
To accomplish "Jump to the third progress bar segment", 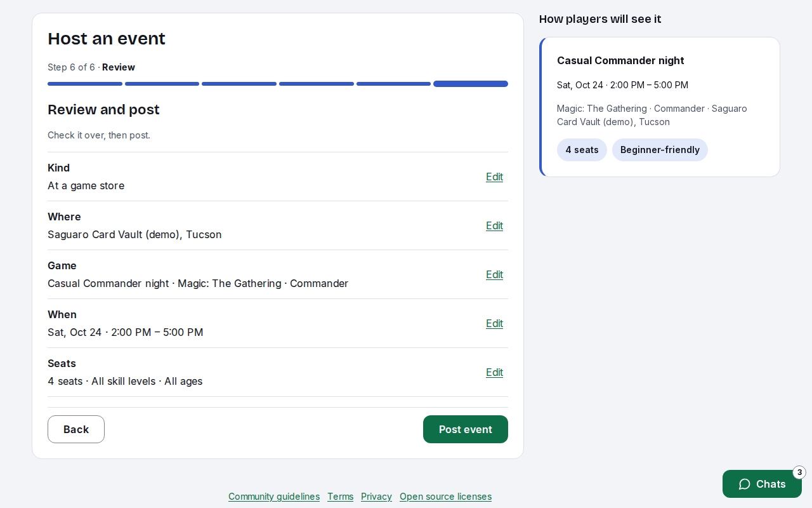I will (239, 84).
